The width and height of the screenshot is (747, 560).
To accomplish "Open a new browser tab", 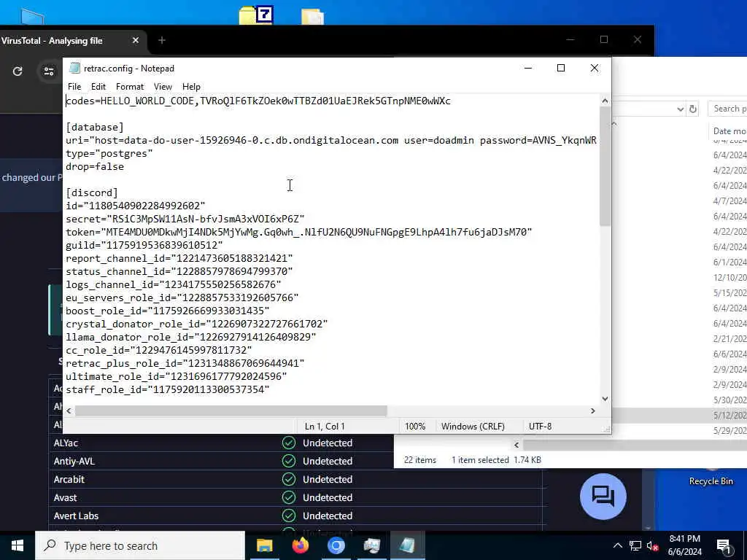I will [161, 41].
